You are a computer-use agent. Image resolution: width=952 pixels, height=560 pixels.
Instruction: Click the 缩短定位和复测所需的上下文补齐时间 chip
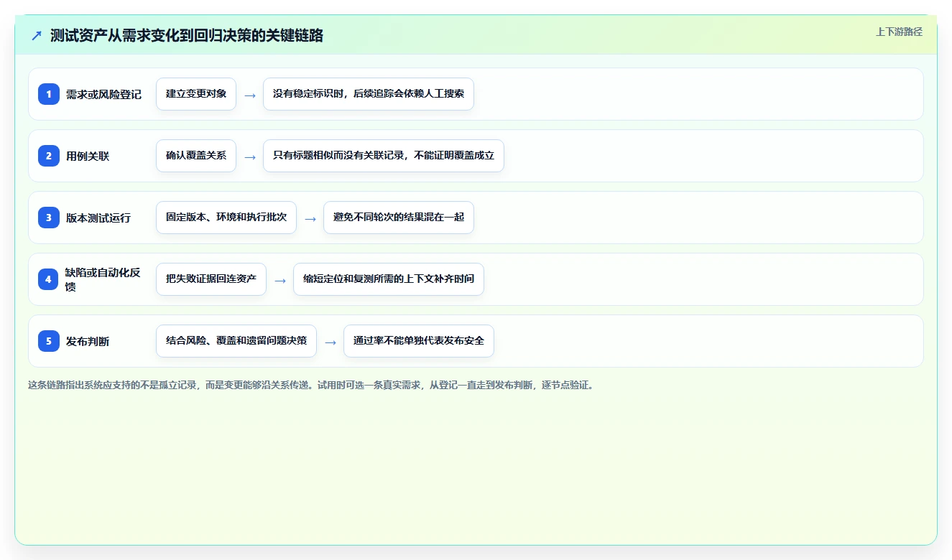(x=389, y=279)
